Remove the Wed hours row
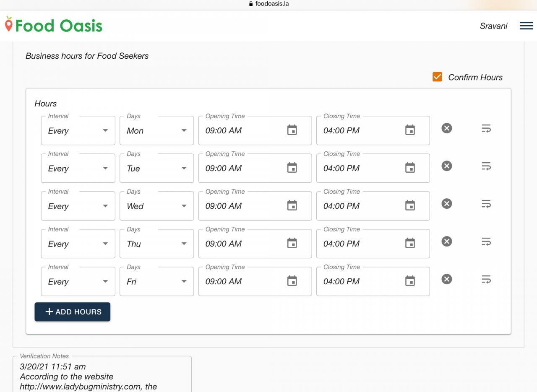Screen dimensions: 537x392 (447, 204)
